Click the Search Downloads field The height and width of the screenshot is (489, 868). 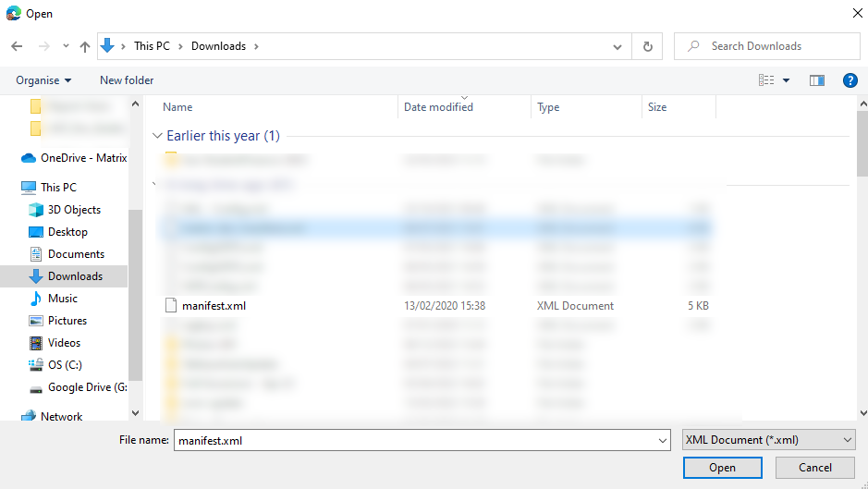tap(776, 46)
